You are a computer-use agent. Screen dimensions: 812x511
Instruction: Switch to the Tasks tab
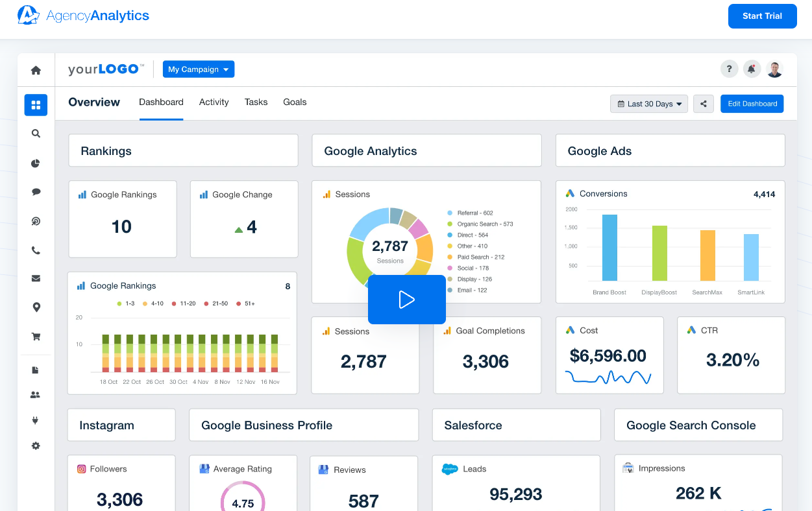point(256,102)
